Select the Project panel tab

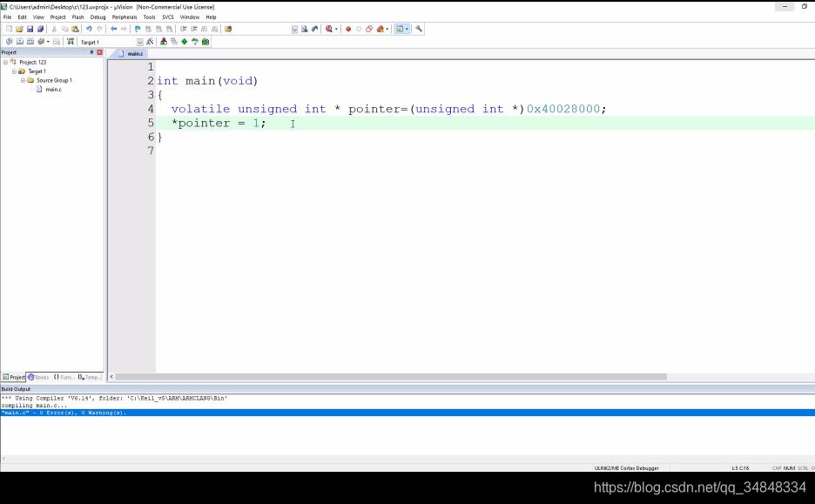coord(14,377)
